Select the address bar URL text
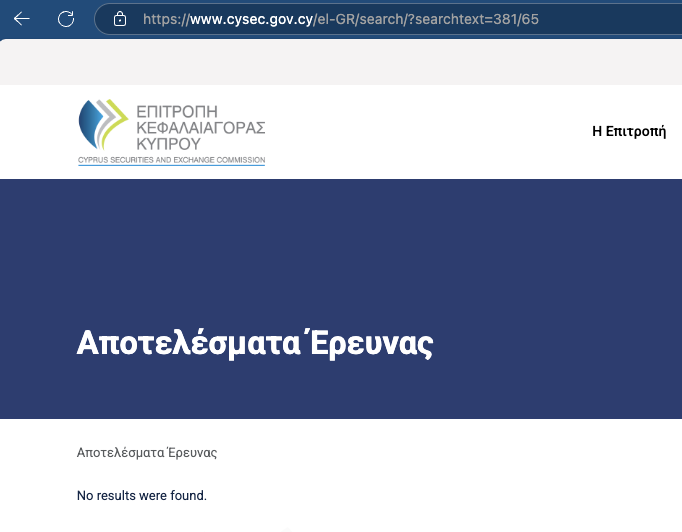Image resolution: width=682 pixels, height=532 pixels. pyautogui.click(x=341, y=19)
